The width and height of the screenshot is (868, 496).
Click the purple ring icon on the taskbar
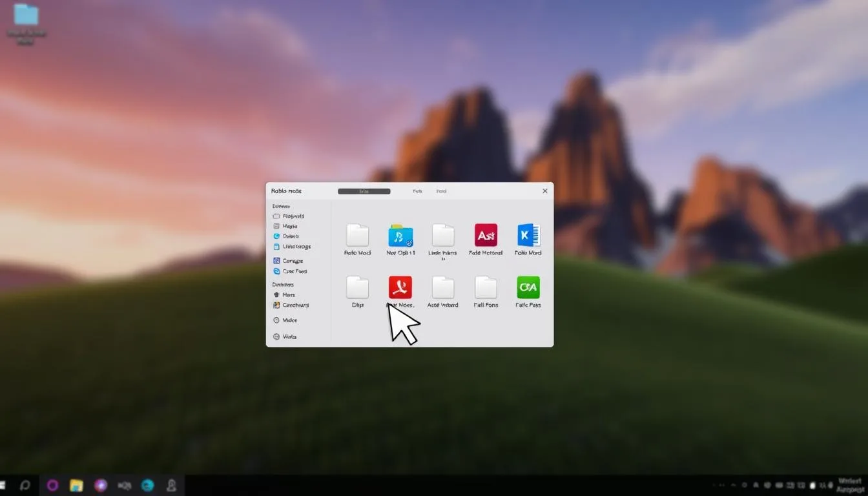52,485
